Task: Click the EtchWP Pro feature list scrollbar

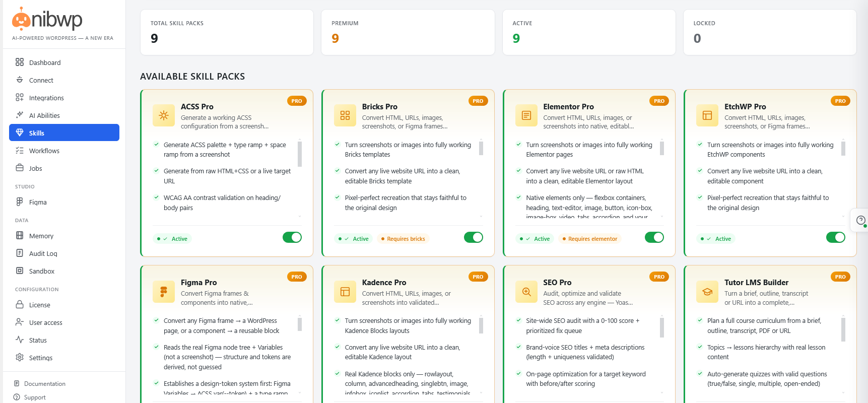Action: 843,148
